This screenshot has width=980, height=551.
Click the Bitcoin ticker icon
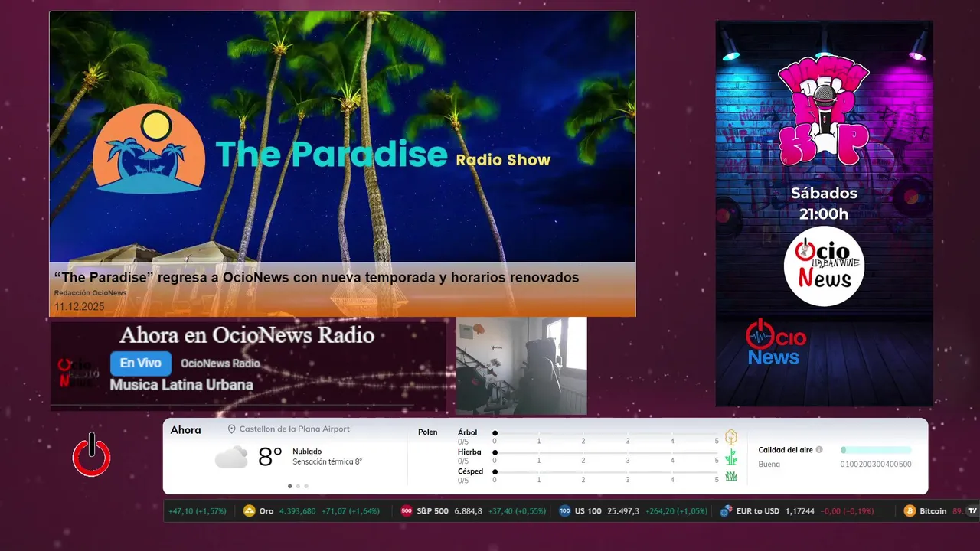910,511
